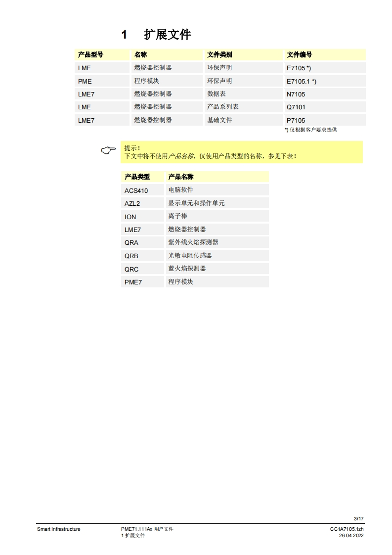Click the page number 3/17
The image size is (392, 555).
click(x=358, y=518)
